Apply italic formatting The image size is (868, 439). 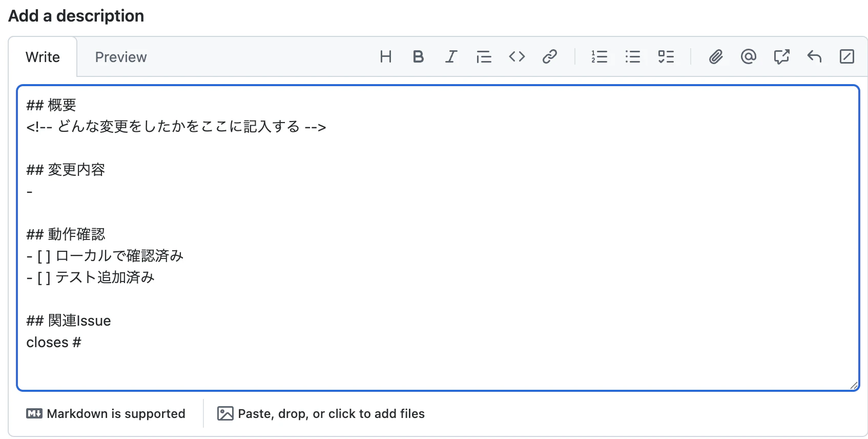451,56
